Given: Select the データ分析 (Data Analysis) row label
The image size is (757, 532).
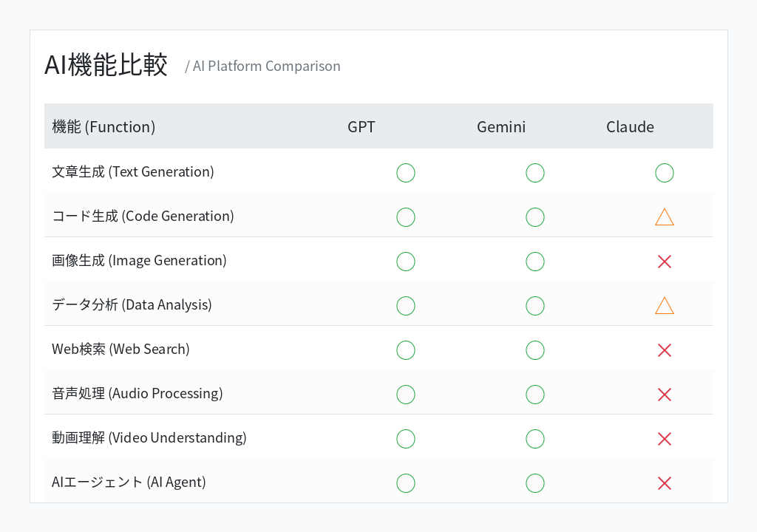Looking at the screenshot, I should 132,305.
